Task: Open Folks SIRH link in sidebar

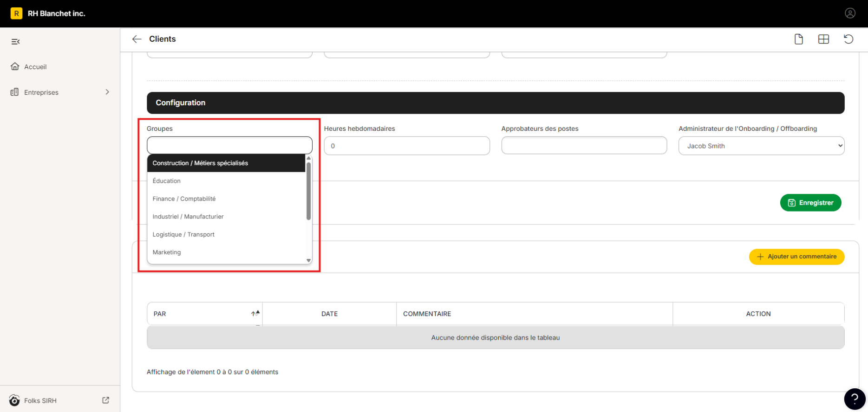Action: pos(40,400)
